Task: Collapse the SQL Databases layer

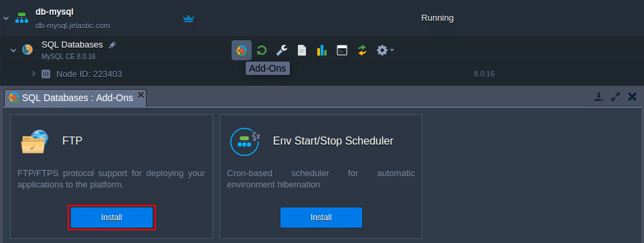Action: 13,50
